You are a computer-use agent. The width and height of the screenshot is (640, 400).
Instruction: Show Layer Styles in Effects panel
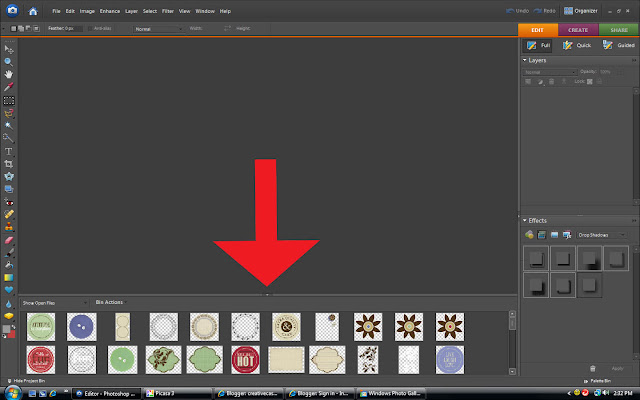542,235
